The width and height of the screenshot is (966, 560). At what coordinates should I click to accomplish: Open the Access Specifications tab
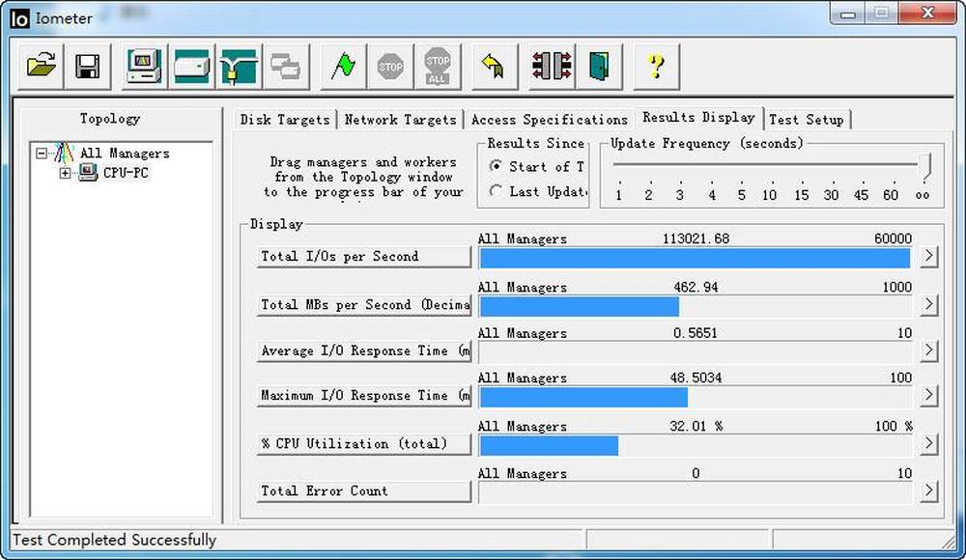pyautogui.click(x=549, y=120)
